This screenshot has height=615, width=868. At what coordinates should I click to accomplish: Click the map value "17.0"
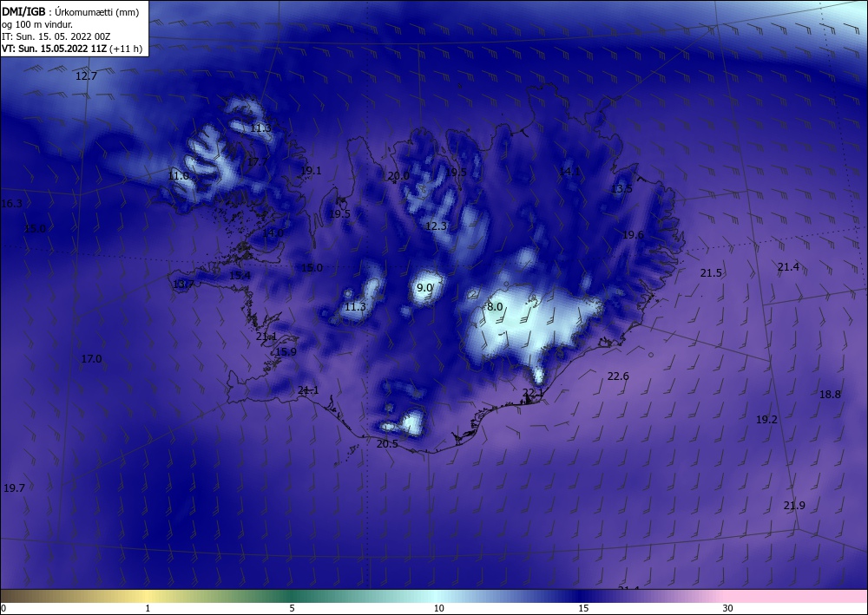91,359
